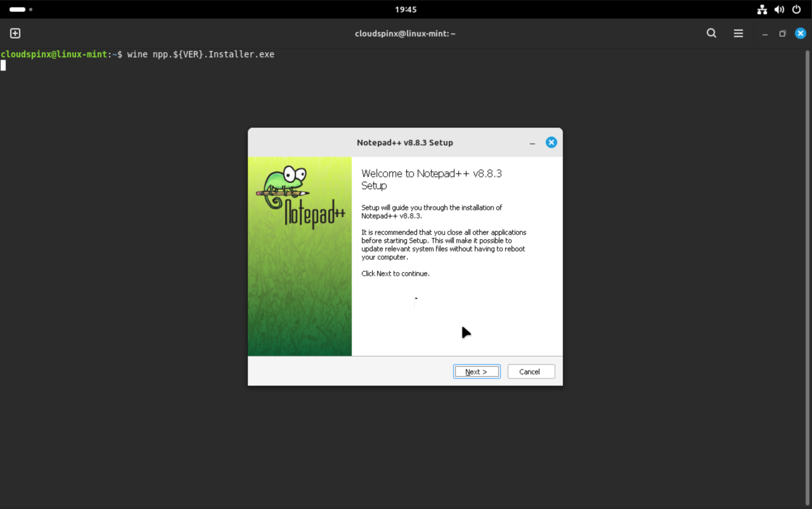812x509 pixels.
Task: Click the cloudspinx@linux-mint window title
Action: [405, 33]
